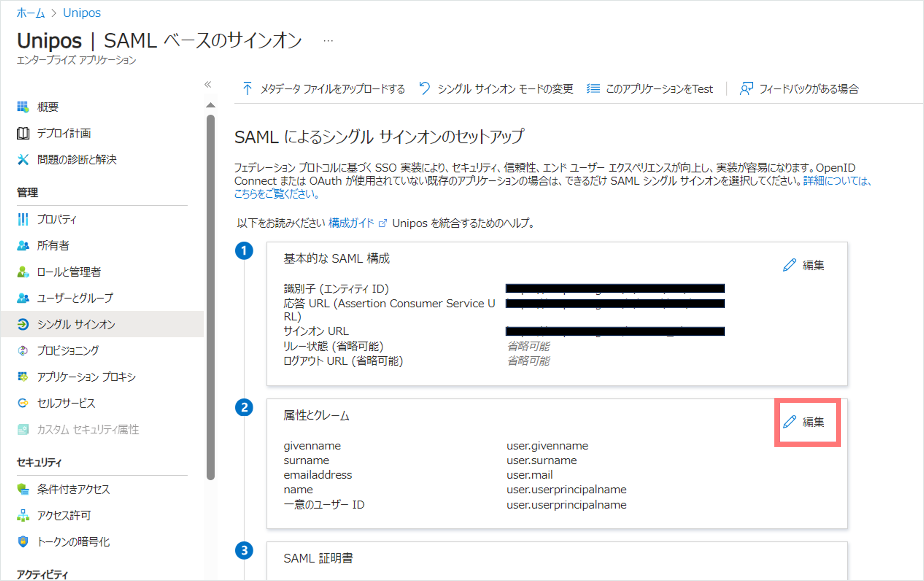Click the 条件付きアクセス icon

point(23,489)
